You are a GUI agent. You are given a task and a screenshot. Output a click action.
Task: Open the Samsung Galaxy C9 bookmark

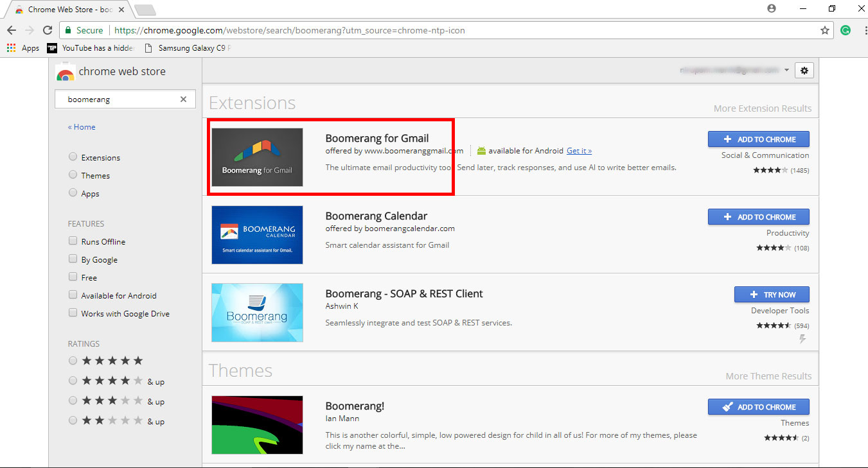188,48
